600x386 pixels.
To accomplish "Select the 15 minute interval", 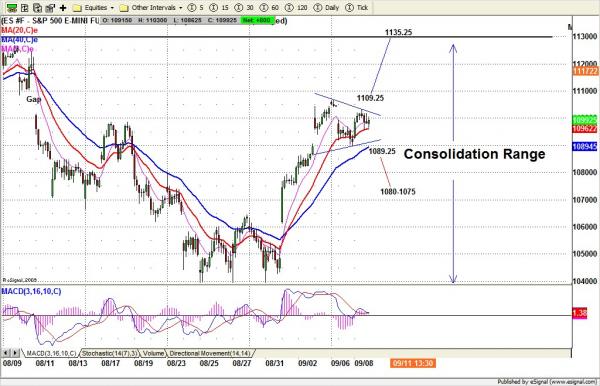I will pos(220,8).
